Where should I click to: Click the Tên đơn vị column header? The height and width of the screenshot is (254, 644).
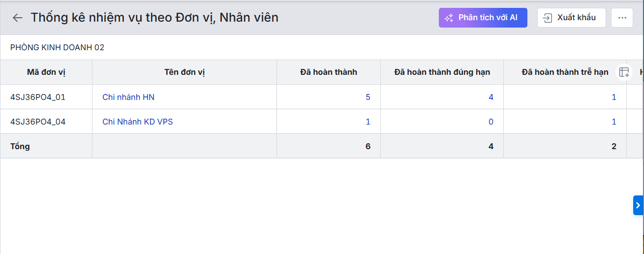(x=184, y=72)
